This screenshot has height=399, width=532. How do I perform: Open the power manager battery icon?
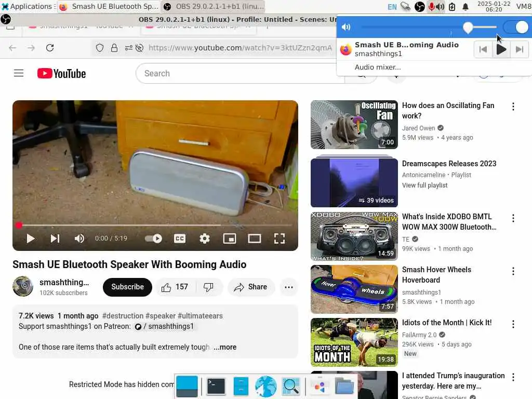[x=452, y=7]
